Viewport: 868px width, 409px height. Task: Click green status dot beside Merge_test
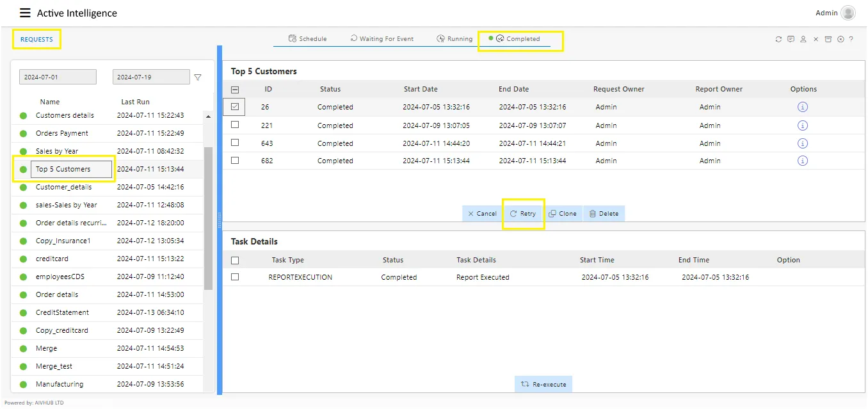click(24, 367)
